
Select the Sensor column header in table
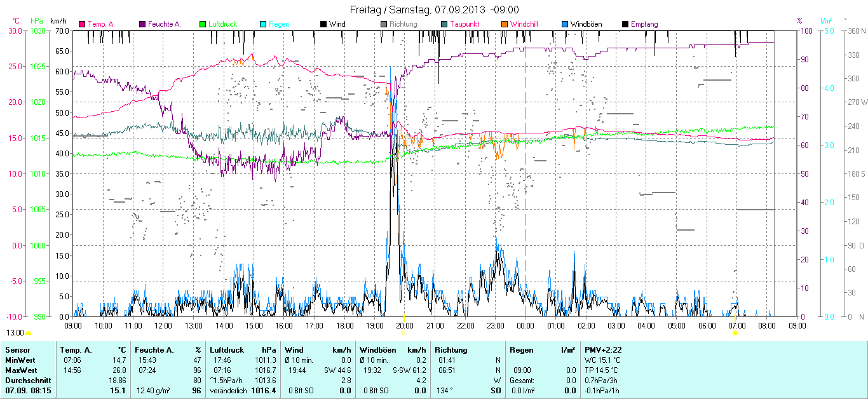point(17,350)
